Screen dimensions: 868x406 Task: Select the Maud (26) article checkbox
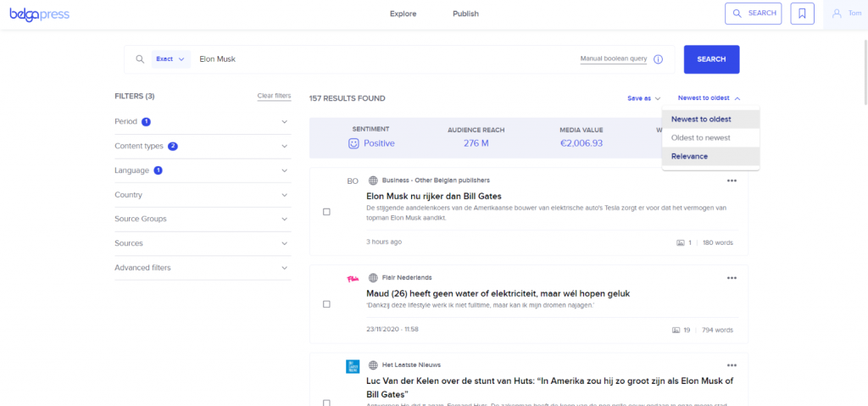pyautogui.click(x=326, y=304)
